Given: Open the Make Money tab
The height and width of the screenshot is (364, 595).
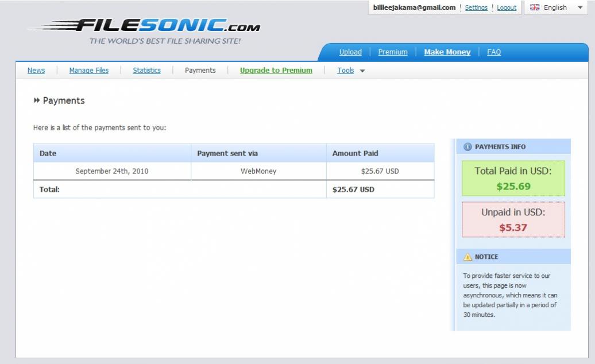Looking at the screenshot, I should tap(447, 52).
